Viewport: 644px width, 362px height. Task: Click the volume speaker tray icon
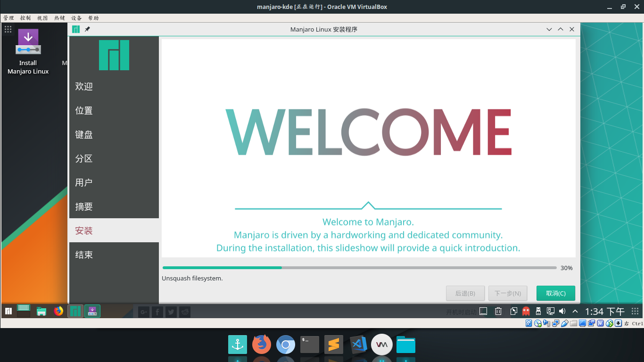tap(562, 311)
